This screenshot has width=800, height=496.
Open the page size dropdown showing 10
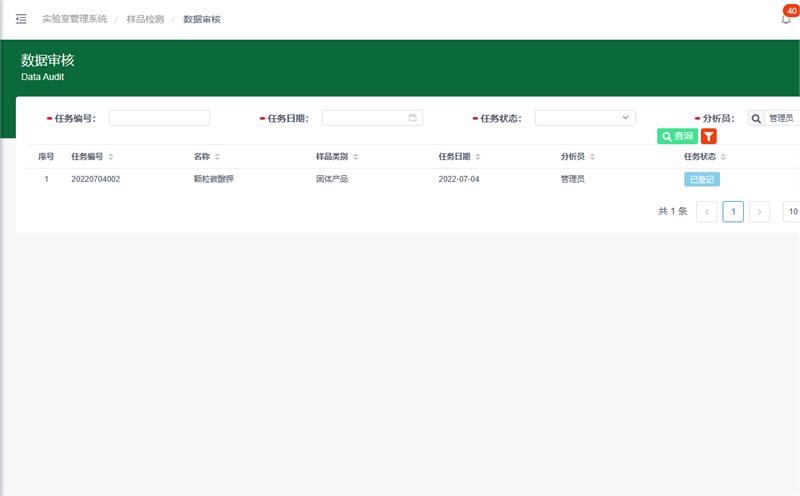click(x=791, y=212)
